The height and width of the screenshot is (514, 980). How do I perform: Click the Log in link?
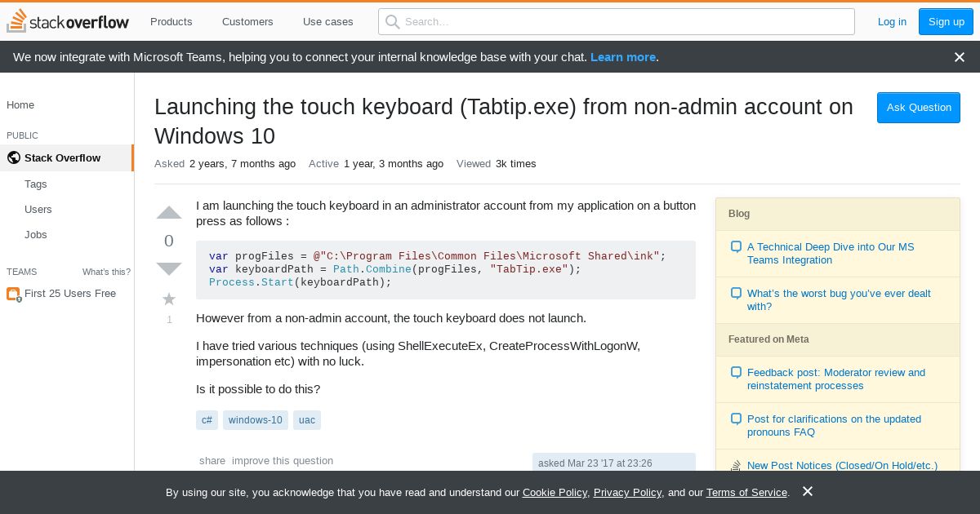pos(892,22)
